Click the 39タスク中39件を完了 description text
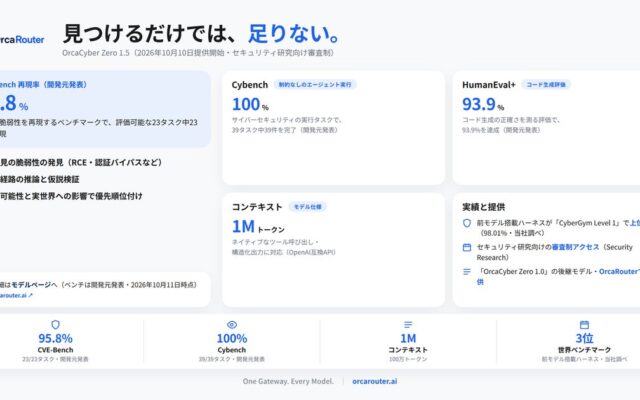This screenshot has height=400, width=640. (285, 130)
